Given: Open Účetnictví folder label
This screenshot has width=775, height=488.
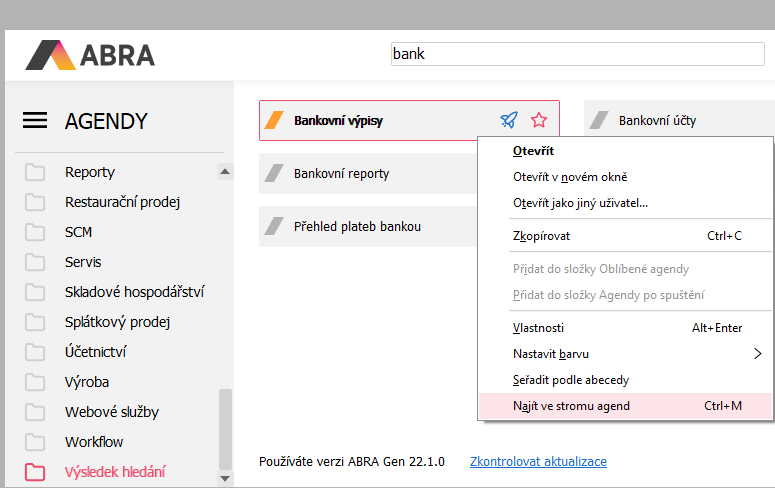Looking at the screenshot, I should [x=95, y=352].
